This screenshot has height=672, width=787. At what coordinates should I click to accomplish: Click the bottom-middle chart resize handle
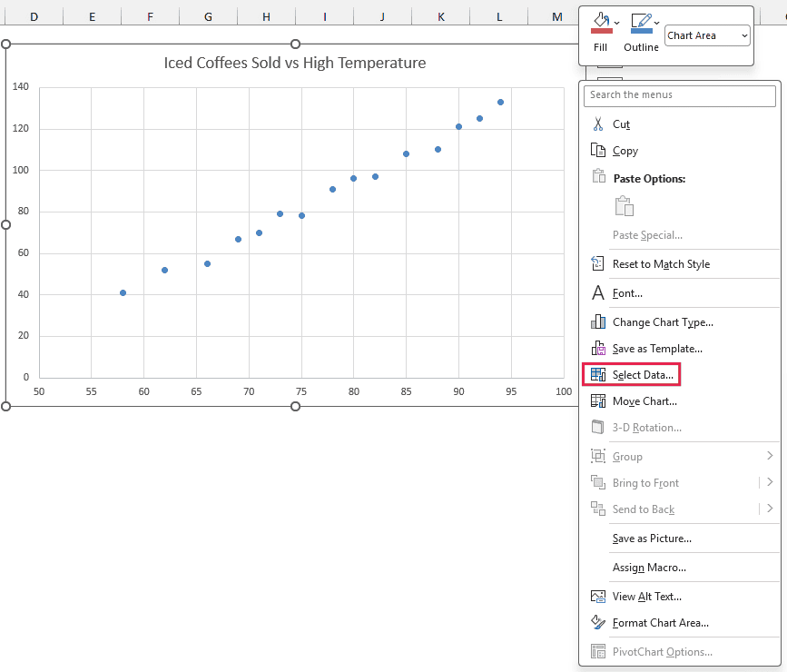[296, 406]
